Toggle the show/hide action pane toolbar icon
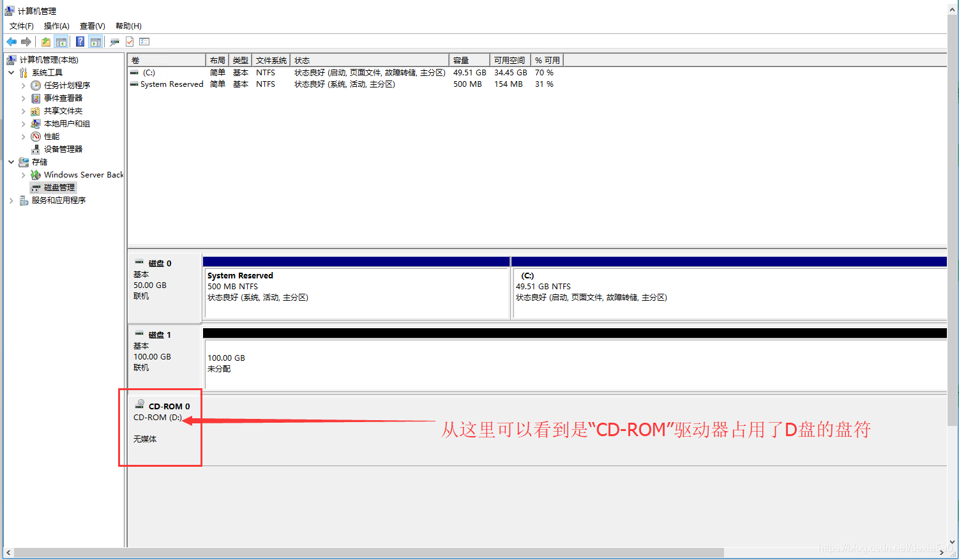Screen dimensions: 959x560 tap(96, 42)
